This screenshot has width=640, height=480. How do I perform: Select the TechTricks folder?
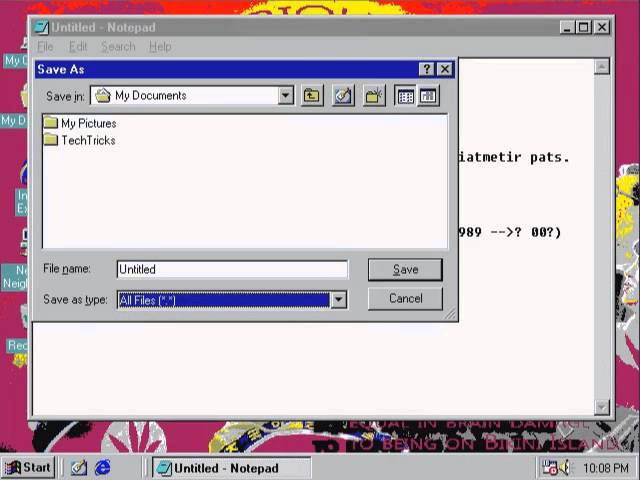pyautogui.click(x=79, y=140)
